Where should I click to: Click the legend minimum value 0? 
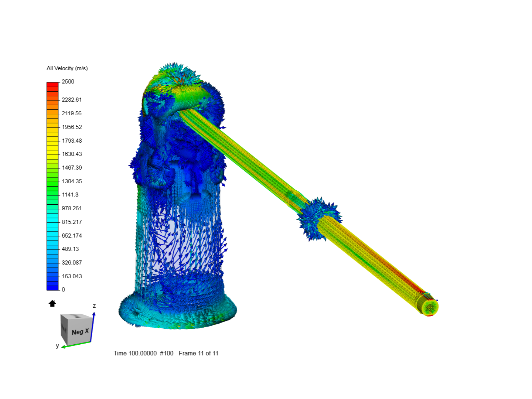click(63, 290)
